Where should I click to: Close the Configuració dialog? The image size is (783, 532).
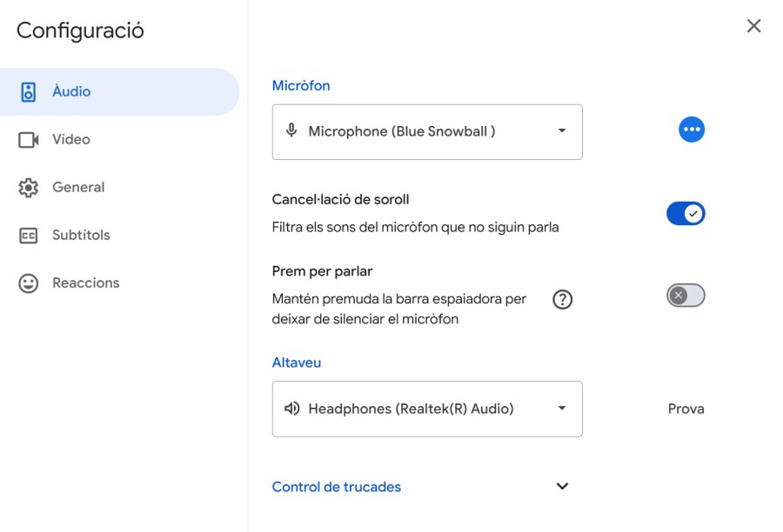753,26
